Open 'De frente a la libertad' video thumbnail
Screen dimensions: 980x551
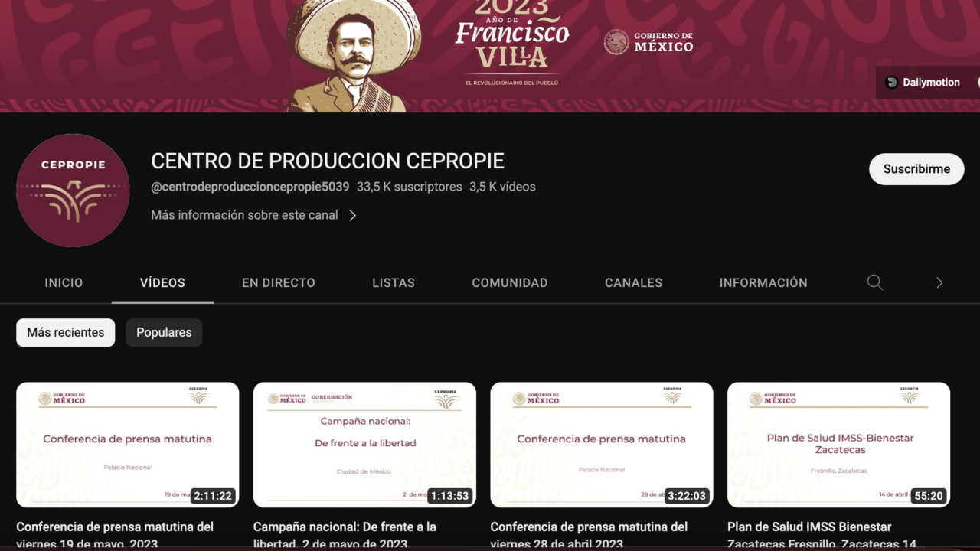[364, 445]
